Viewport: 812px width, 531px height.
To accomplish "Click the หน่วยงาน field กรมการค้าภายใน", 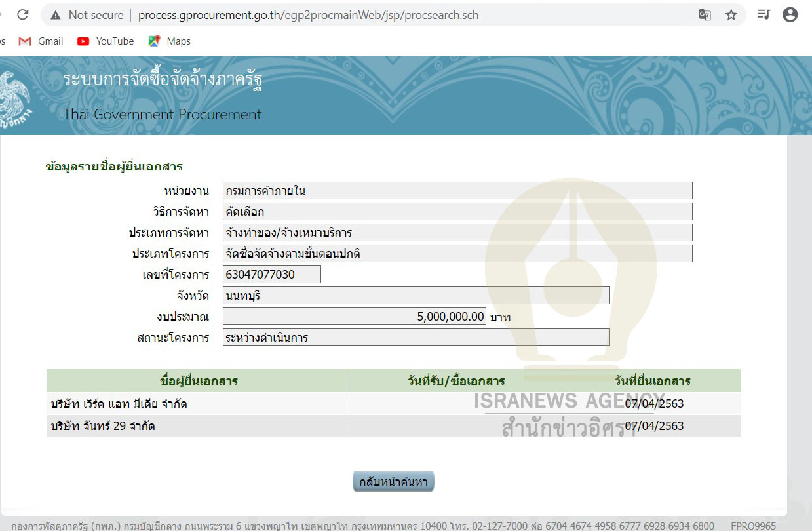I will [457, 191].
